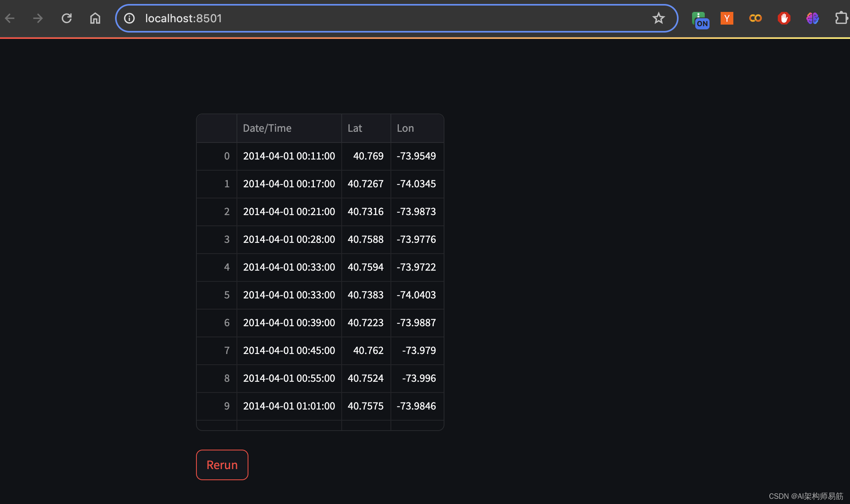Select longitude cell -73.9846
Viewport: 850px width, 504px height.
[416, 406]
